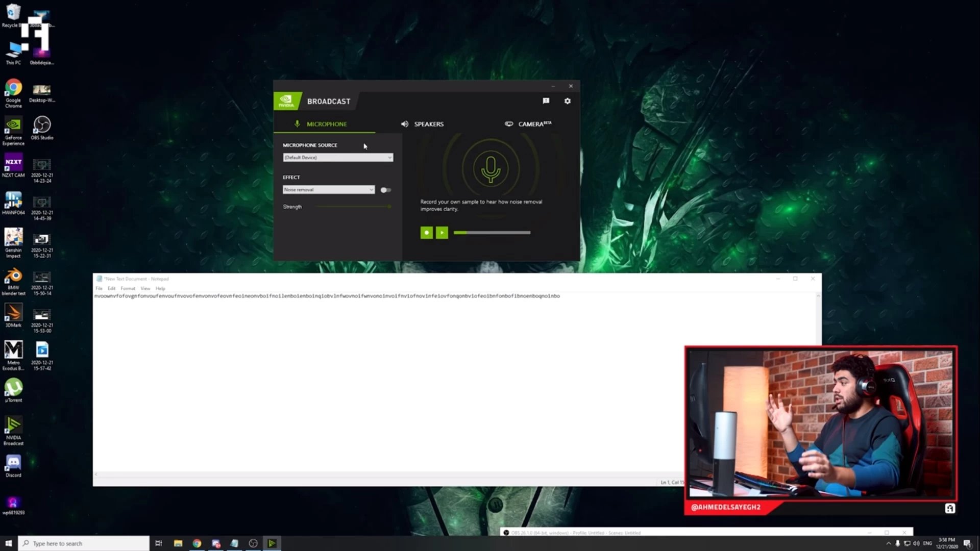Screen dimensions: 980x551
Task: Select the HWiNFO64 desktop icon
Action: pyautogui.click(x=13, y=203)
